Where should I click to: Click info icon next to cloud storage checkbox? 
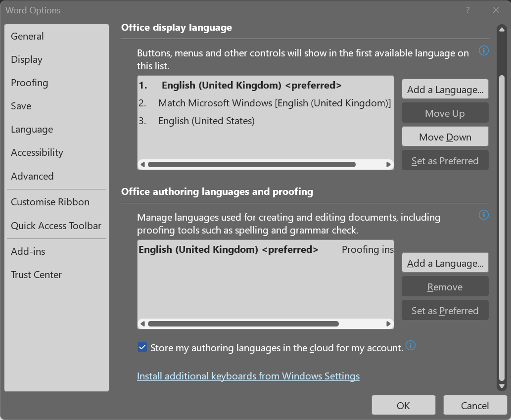point(411,345)
